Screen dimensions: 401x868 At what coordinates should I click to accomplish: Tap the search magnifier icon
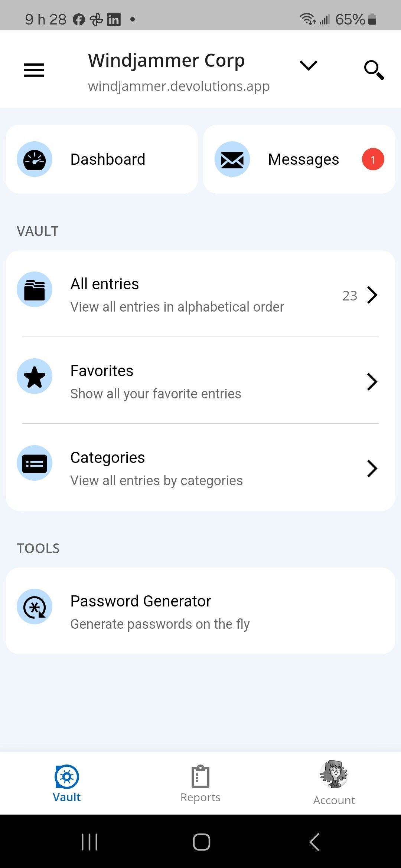pos(374,70)
